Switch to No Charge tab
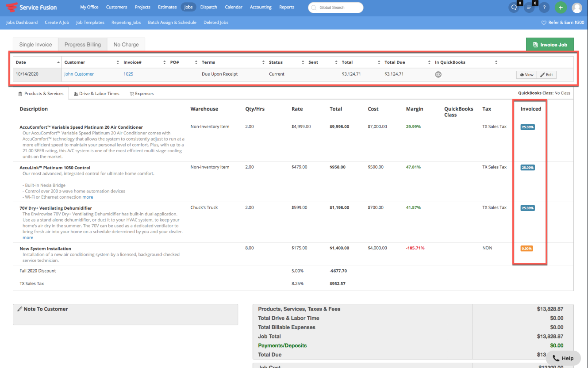Screen dimensions: 588x368 pyautogui.click(x=126, y=45)
